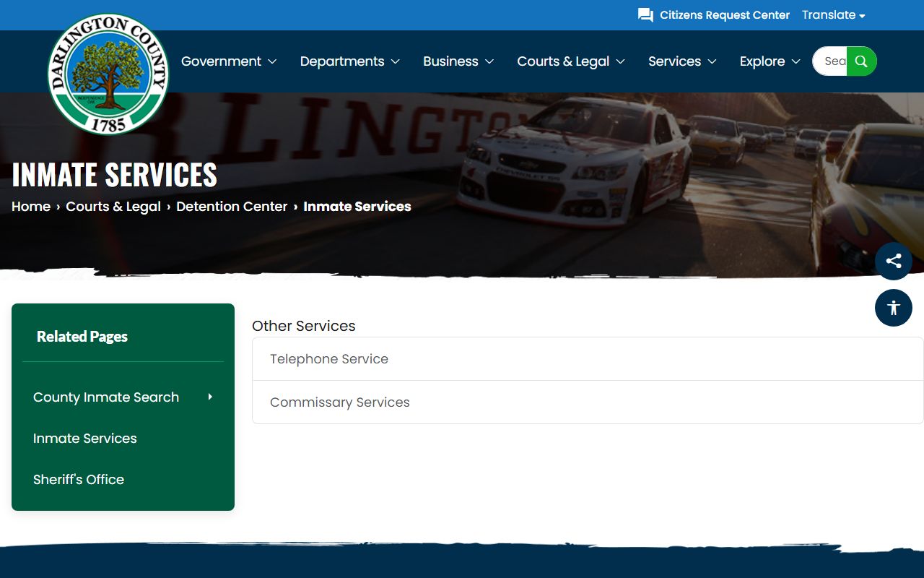Open the share icon button
Screen dimensions: 924x578
tap(894, 262)
